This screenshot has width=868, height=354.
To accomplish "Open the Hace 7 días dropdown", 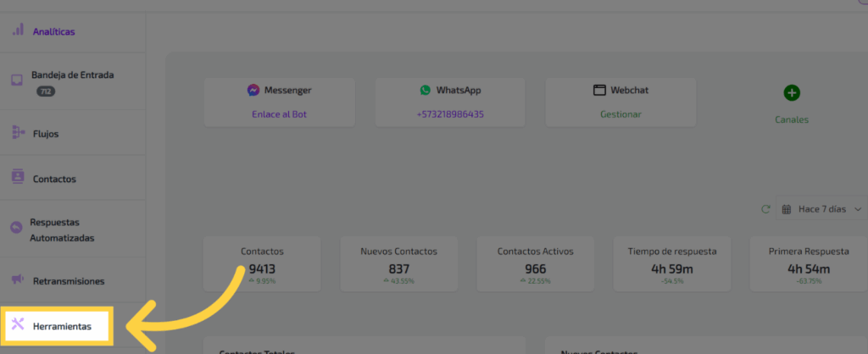I will 821,208.
